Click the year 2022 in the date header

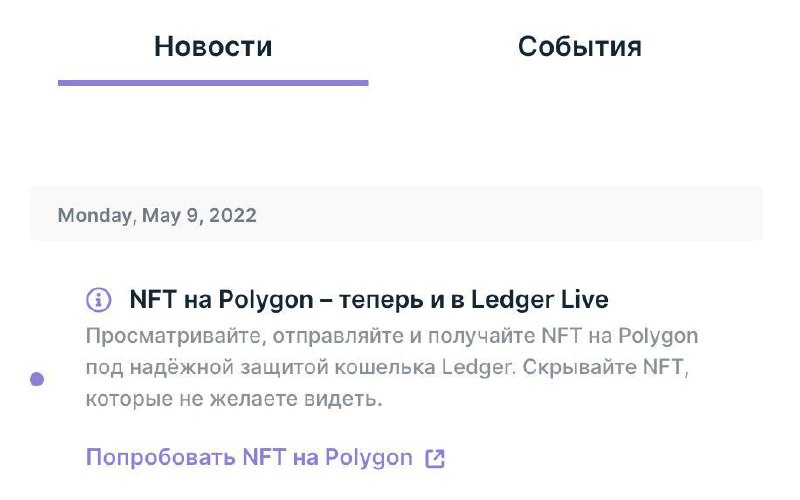click(233, 215)
